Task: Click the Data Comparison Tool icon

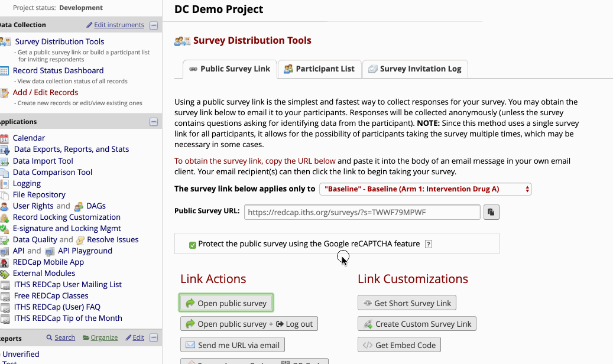Action: click(4, 173)
